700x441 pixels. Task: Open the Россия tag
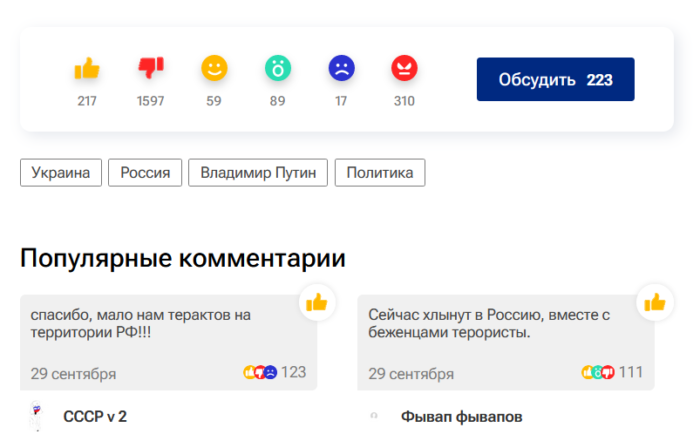(x=145, y=172)
